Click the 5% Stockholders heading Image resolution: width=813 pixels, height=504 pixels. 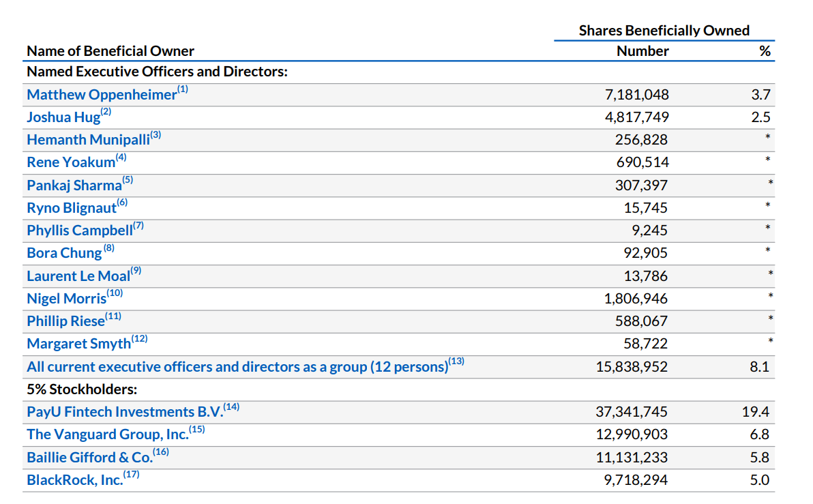point(82,389)
